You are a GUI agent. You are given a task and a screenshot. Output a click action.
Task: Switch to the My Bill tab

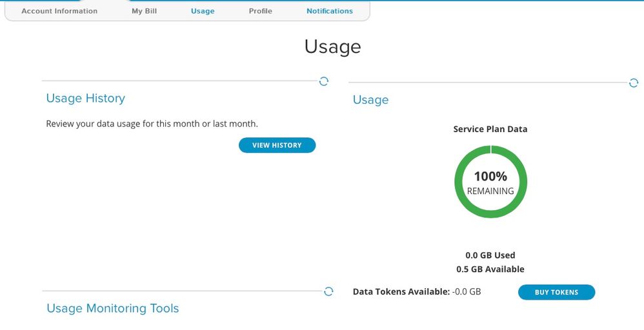pyautogui.click(x=144, y=11)
